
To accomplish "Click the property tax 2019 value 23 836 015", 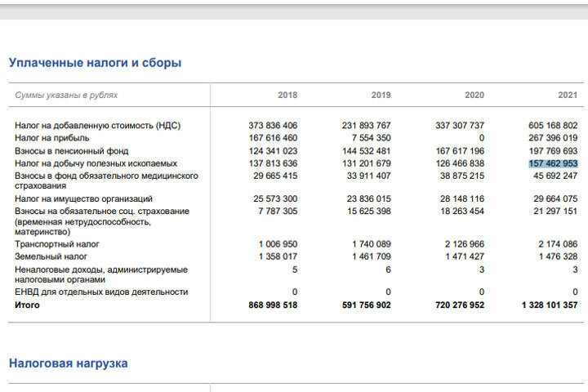I will 368,198.
